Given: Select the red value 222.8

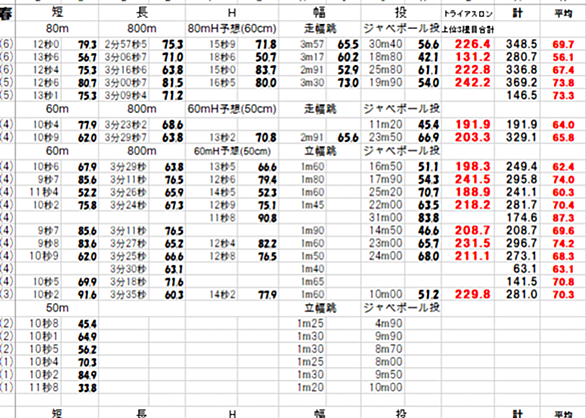Looking at the screenshot, I should tap(472, 70).
